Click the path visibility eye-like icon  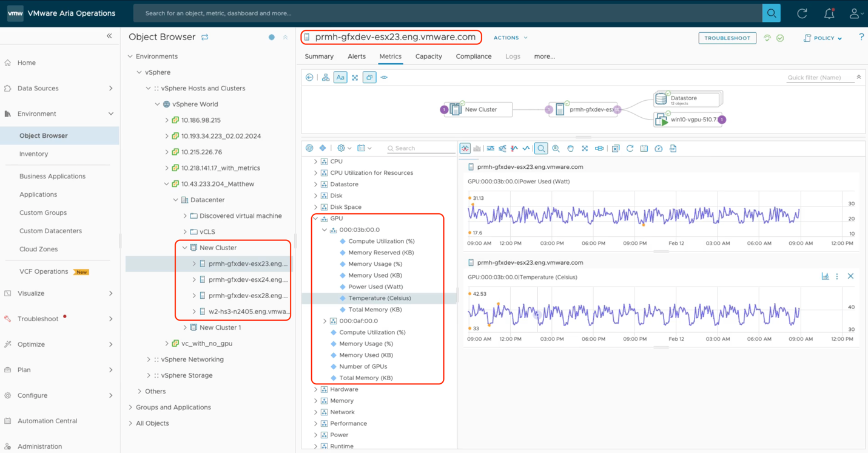point(384,77)
